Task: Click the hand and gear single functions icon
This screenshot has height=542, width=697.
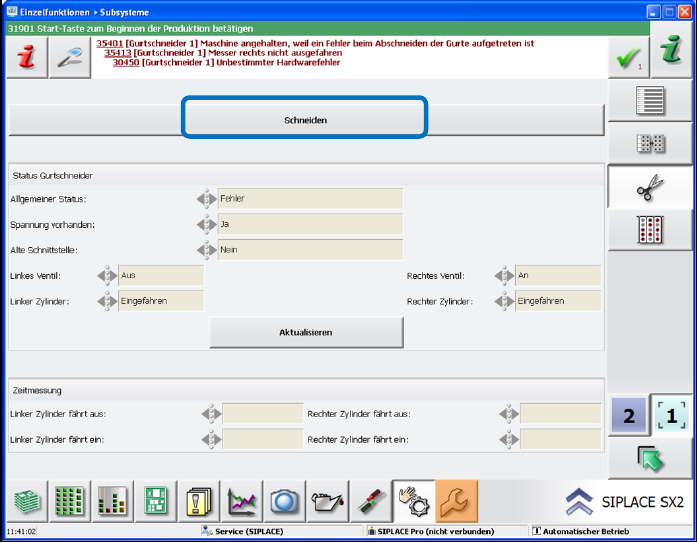Action: pos(412,501)
